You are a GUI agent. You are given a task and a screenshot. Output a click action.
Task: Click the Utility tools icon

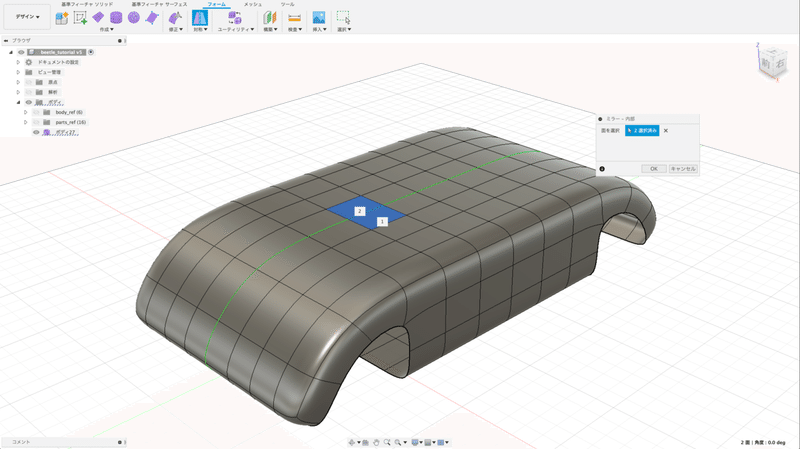[235, 18]
